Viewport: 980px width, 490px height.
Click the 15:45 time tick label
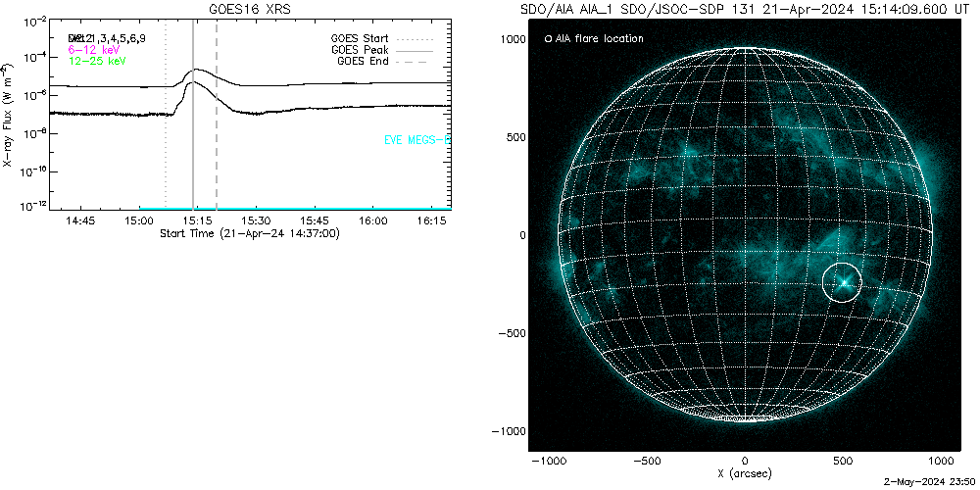(315, 221)
